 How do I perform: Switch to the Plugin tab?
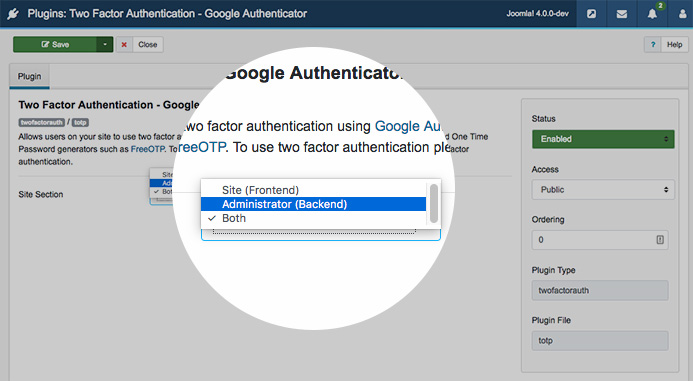[30, 76]
